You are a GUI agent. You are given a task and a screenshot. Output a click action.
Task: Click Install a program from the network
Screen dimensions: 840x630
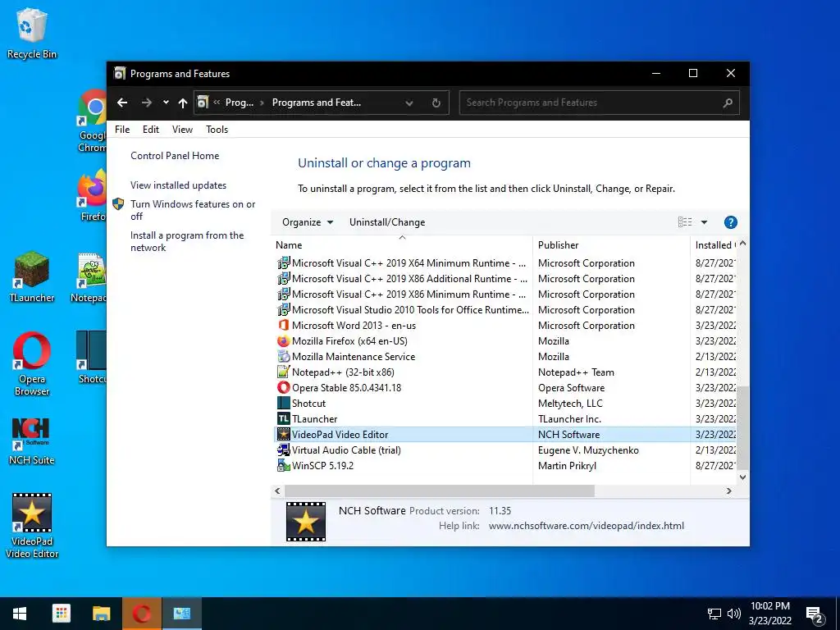click(x=187, y=241)
